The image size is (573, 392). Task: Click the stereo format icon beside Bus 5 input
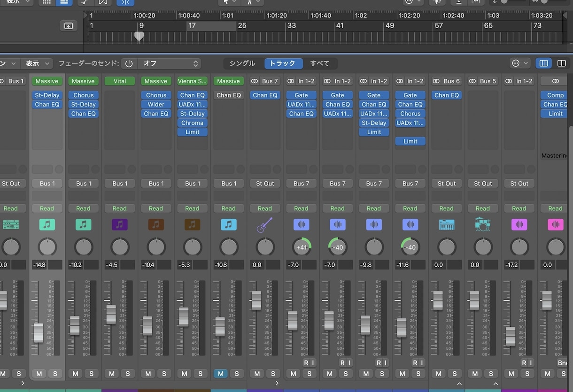(473, 81)
